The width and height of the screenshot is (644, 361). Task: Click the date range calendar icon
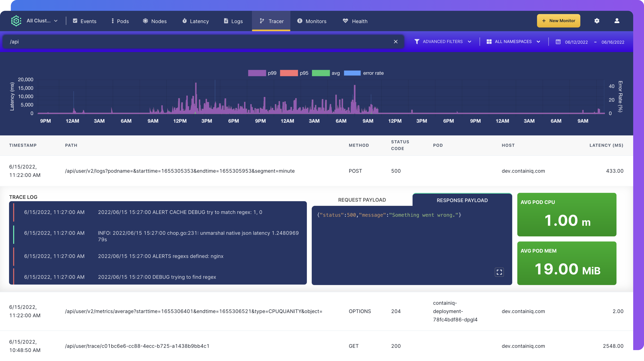pyautogui.click(x=558, y=42)
